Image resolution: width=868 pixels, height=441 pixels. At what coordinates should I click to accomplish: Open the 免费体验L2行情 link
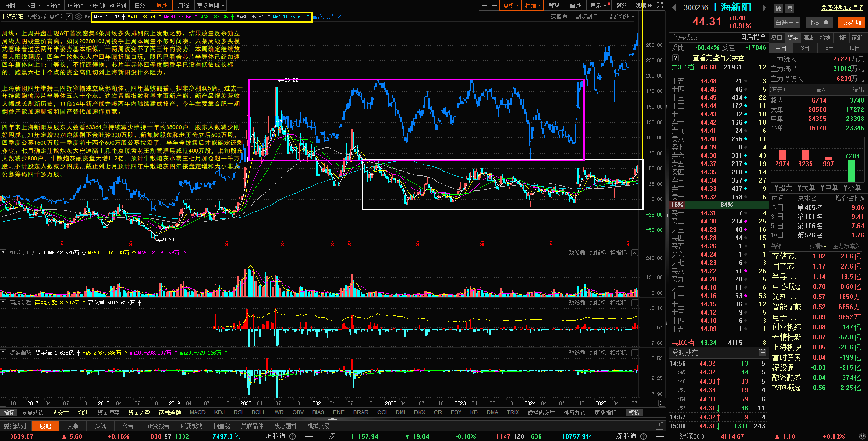pos(842,7)
